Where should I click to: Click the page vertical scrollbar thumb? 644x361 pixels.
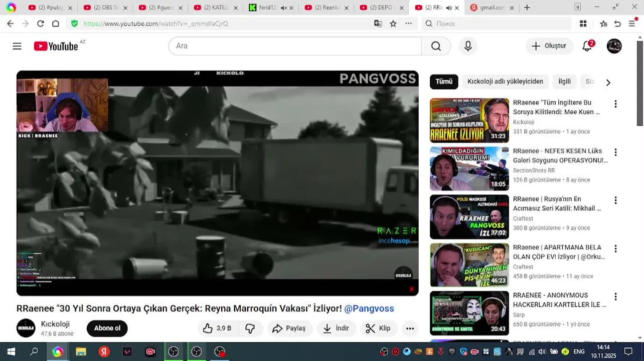point(640,83)
